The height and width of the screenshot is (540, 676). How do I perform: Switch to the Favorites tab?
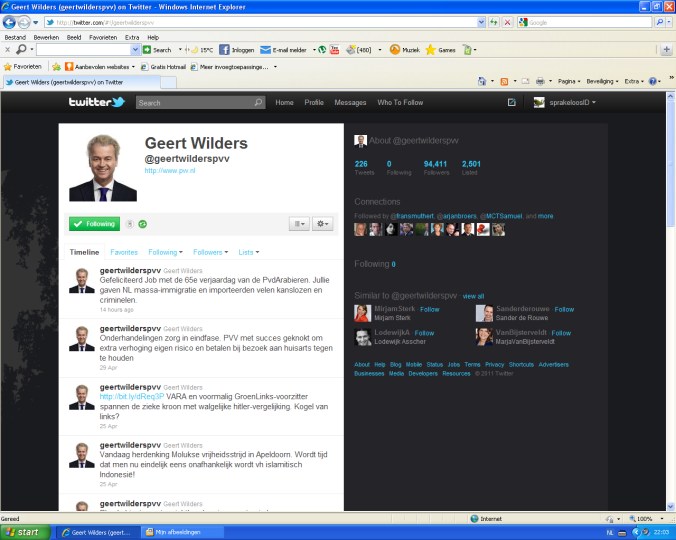pos(124,252)
